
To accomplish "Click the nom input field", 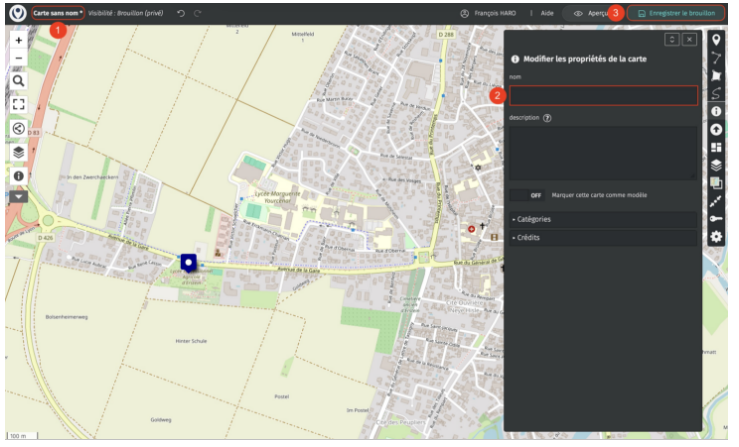I will pos(603,96).
